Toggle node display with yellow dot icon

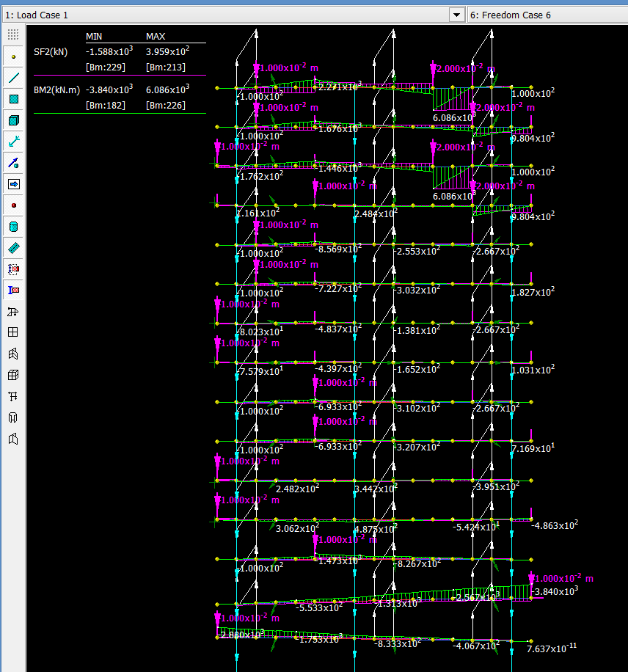click(13, 56)
